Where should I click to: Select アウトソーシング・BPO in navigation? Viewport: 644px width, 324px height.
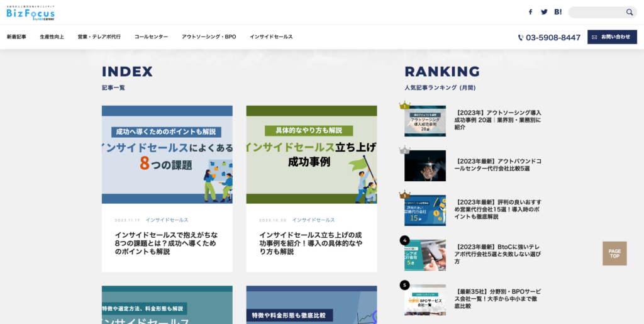point(209,37)
